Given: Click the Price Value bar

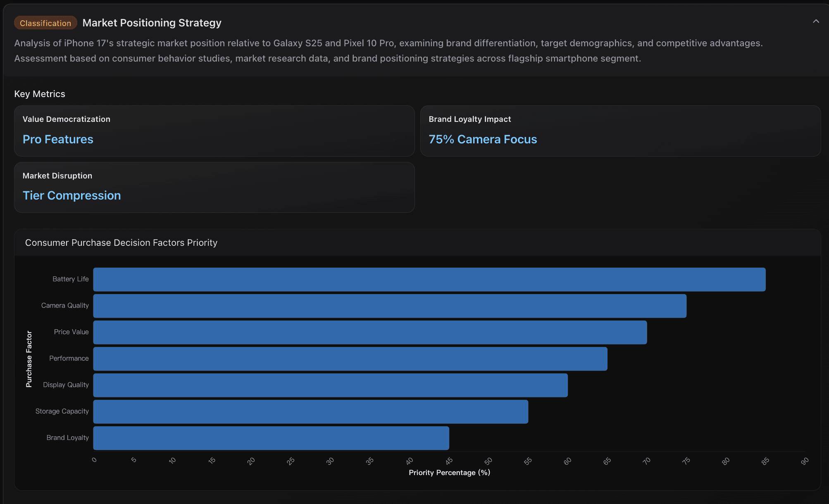Looking at the screenshot, I should (x=370, y=333).
